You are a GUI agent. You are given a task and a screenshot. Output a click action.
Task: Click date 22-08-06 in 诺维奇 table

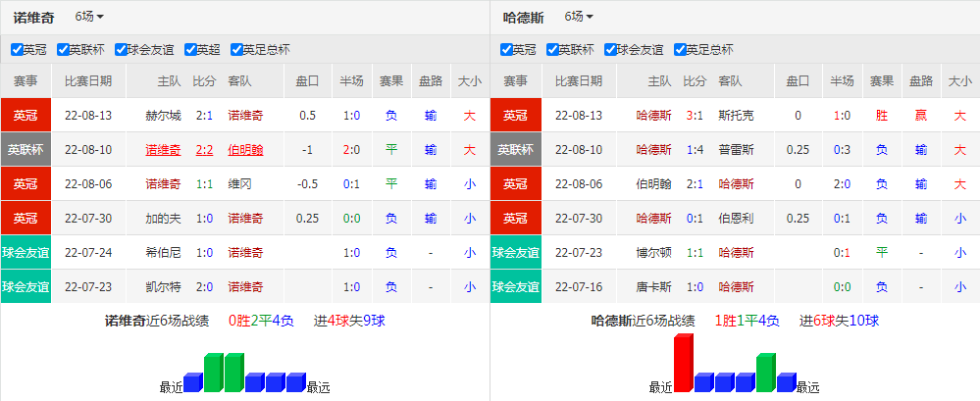click(88, 184)
